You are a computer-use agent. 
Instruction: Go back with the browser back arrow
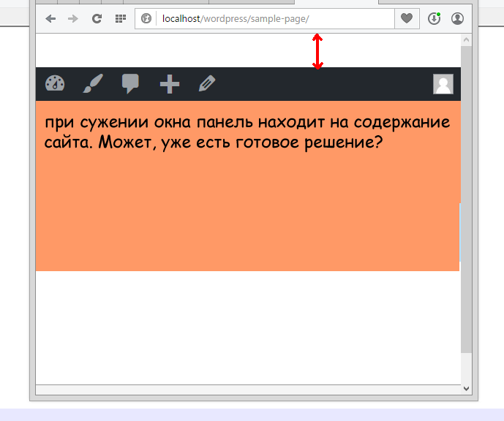coord(50,18)
